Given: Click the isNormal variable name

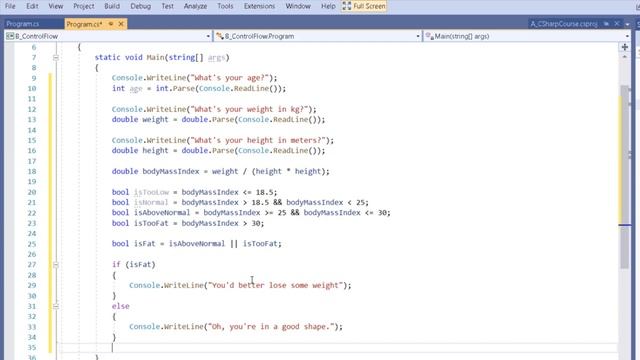Looking at the screenshot, I should pyautogui.click(x=151, y=202).
